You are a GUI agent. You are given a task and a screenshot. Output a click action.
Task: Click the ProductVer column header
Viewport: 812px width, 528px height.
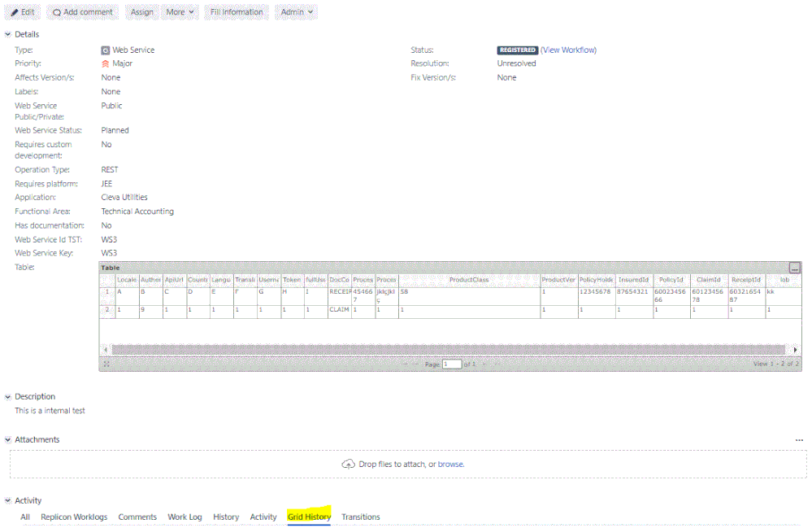[x=558, y=281]
